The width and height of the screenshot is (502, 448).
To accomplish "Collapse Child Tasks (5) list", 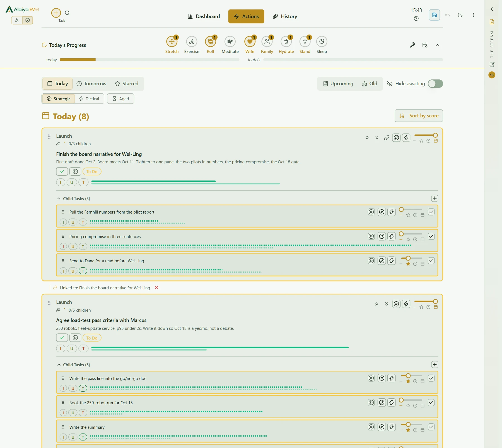I will pyautogui.click(x=59, y=365).
